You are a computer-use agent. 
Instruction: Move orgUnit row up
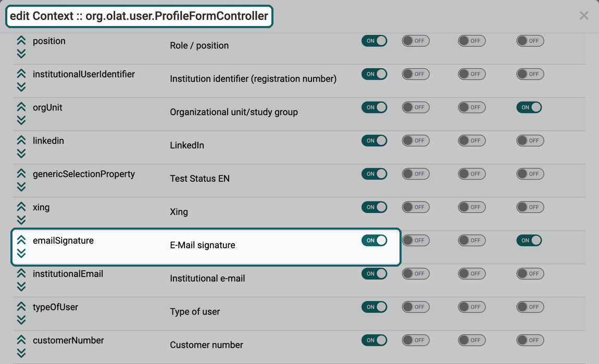[21, 107]
